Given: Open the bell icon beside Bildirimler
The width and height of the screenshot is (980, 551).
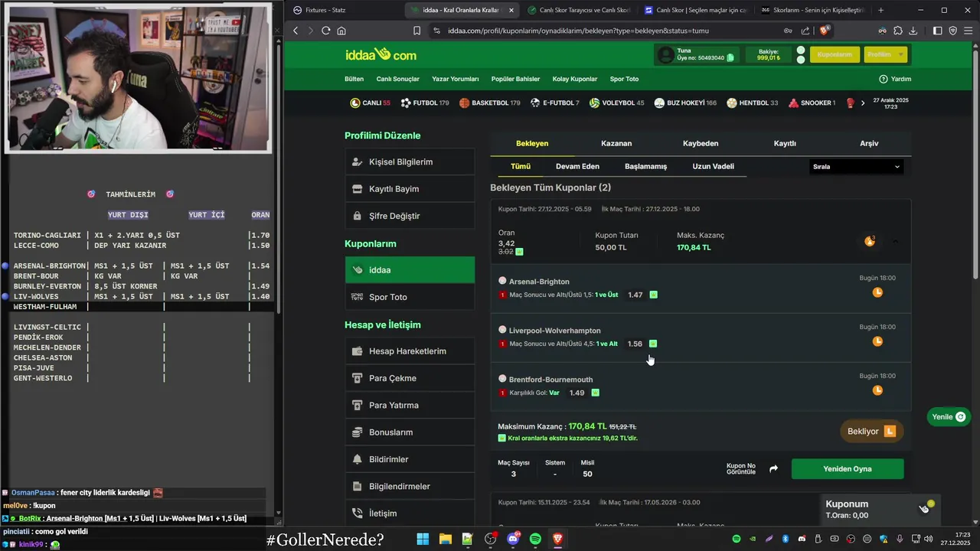Looking at the screenshot, I should (357, 459).
